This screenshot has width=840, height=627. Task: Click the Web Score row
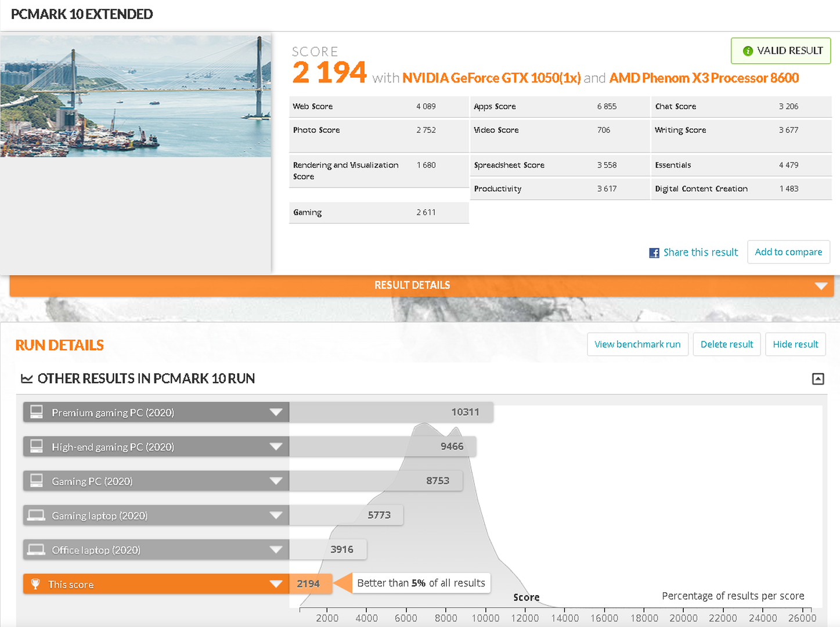click(379, 106)
